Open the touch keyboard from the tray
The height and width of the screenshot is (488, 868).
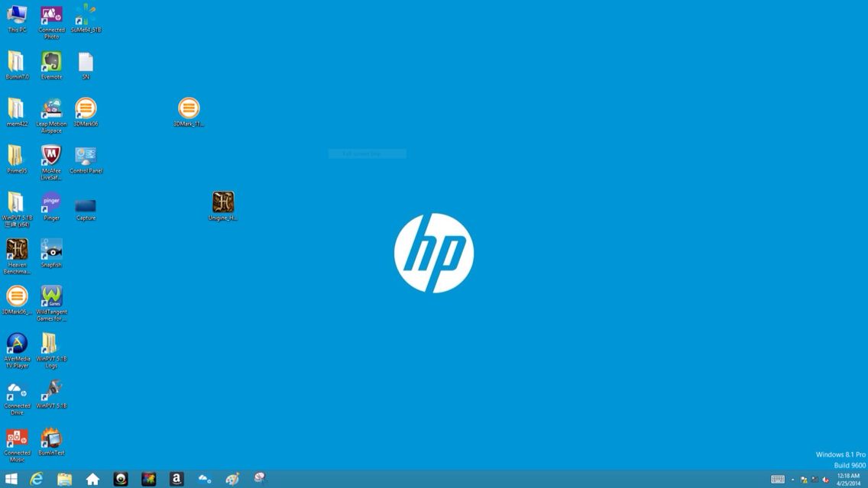[x=778, y=480]
